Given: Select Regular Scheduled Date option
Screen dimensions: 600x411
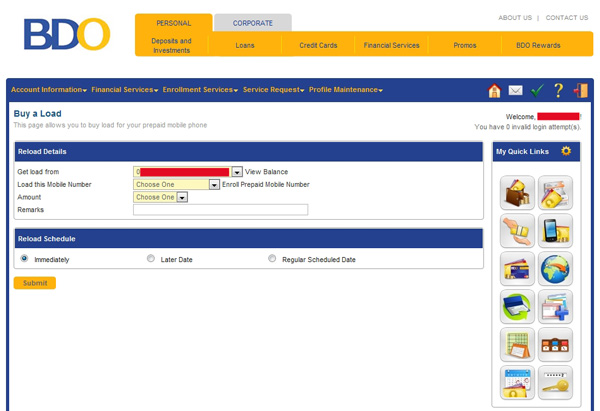Looking at the screenshot, I should tap(272, 258).
